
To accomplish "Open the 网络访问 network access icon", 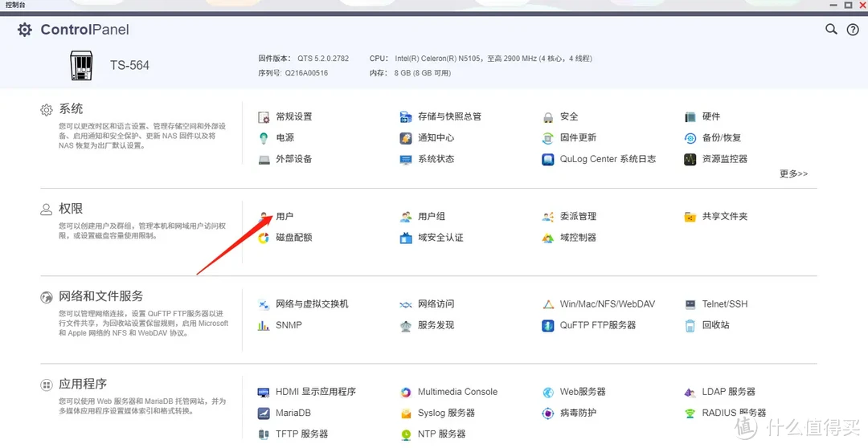I will [x=406, y=304].
